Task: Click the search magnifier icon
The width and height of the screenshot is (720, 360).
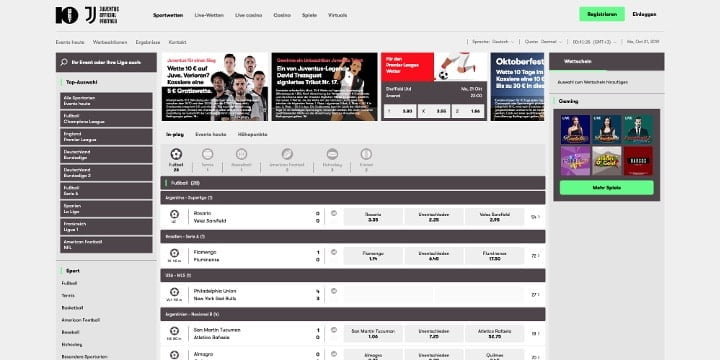Action: coord(64,62)
